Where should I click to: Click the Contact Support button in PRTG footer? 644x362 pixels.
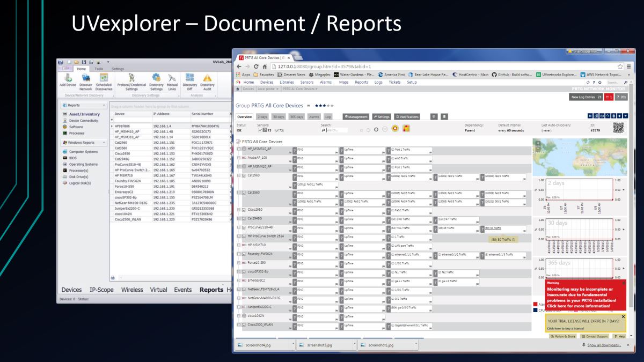tap(594, 336)
